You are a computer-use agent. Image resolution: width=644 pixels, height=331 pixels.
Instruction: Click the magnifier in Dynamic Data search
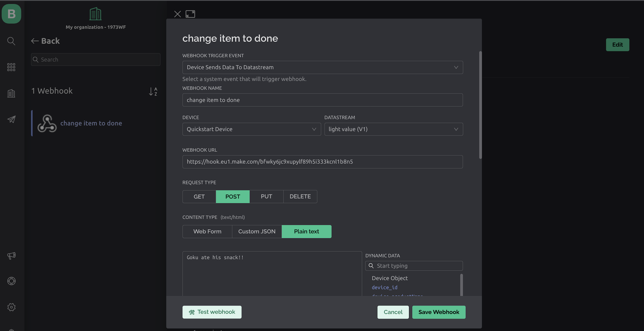click(371, 266)
